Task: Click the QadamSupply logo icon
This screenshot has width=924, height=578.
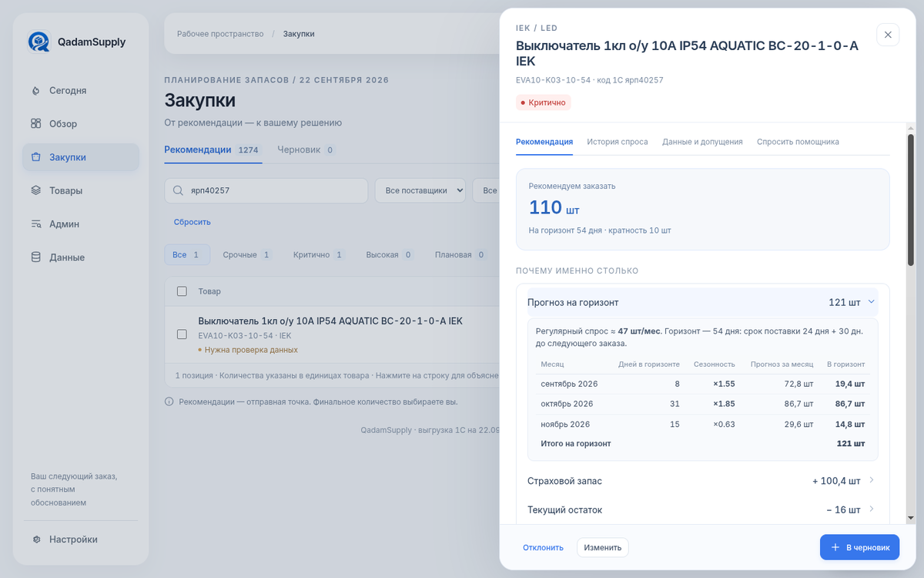Action: pos(38,42)
